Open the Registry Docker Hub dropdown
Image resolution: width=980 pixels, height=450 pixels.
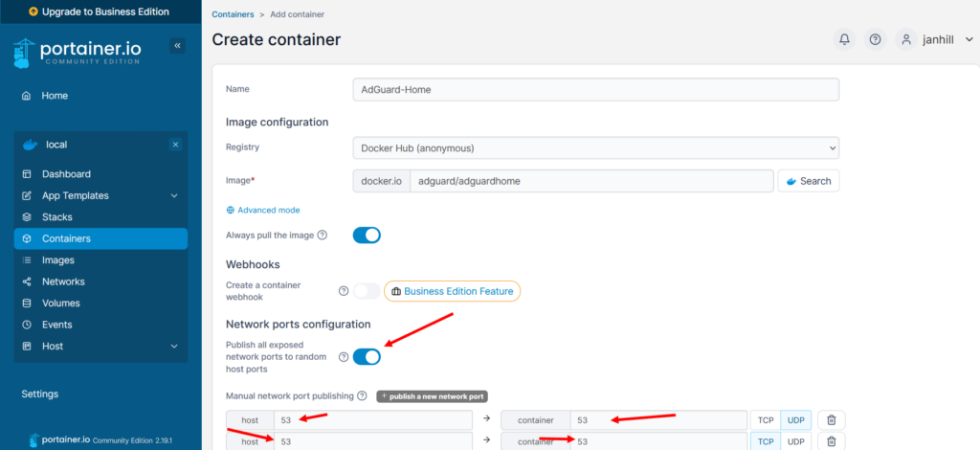595,148
